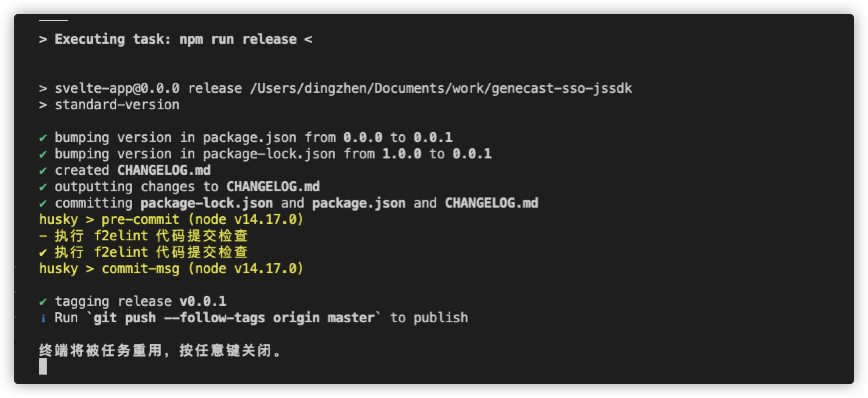This screenshot has height=398, width=868.
Task: Click the checkmark beside tagging release v0.0.1
Action: pos(43,302)
